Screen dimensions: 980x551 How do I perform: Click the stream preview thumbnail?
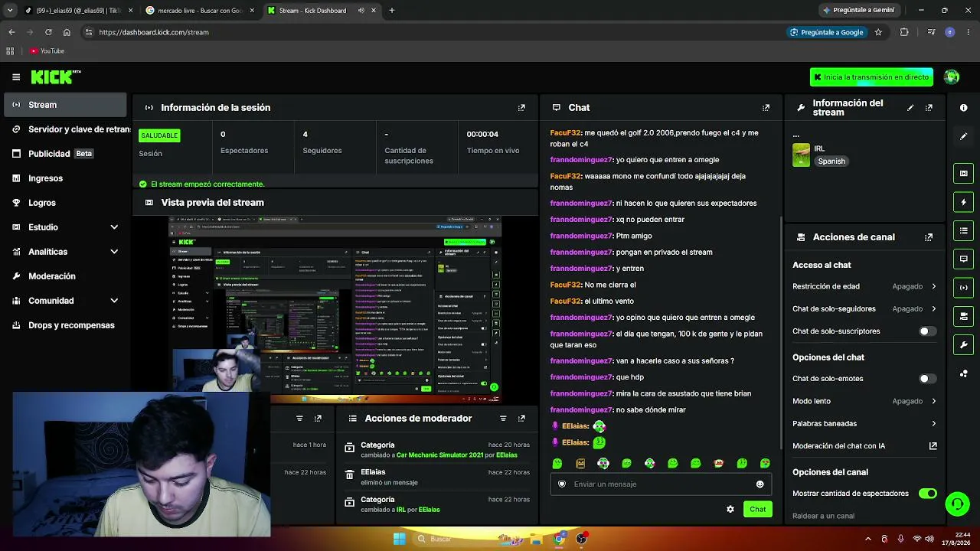pyautogui.click(x=335, y=309)
